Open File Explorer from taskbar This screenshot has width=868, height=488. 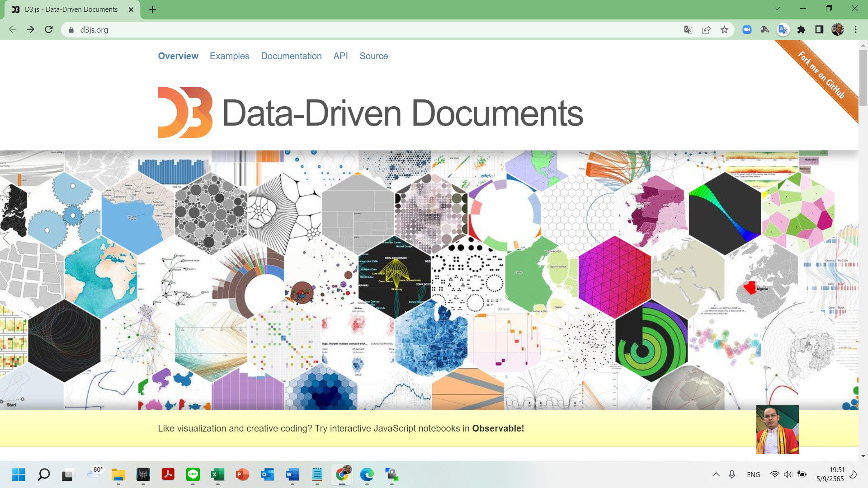[118, 474]
